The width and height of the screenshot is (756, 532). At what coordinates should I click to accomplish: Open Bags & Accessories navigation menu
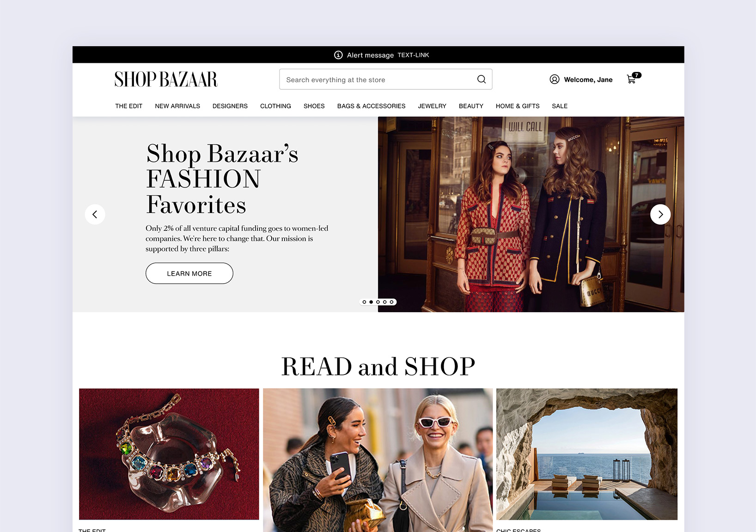371,106
